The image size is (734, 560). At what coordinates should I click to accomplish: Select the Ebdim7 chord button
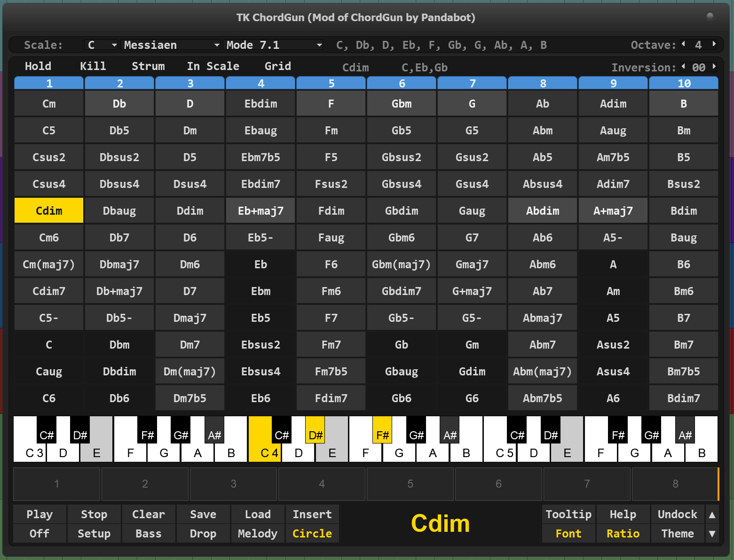(260, 184)
